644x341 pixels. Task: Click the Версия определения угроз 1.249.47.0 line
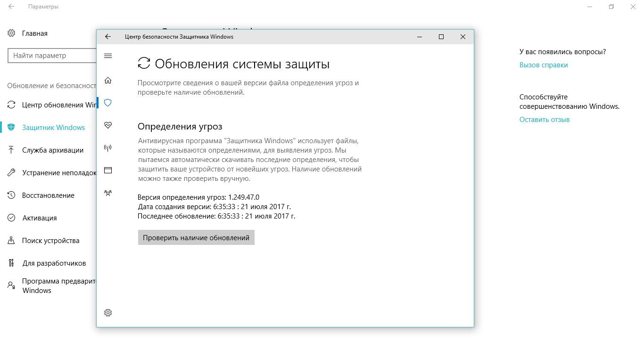tap(198, 197)
